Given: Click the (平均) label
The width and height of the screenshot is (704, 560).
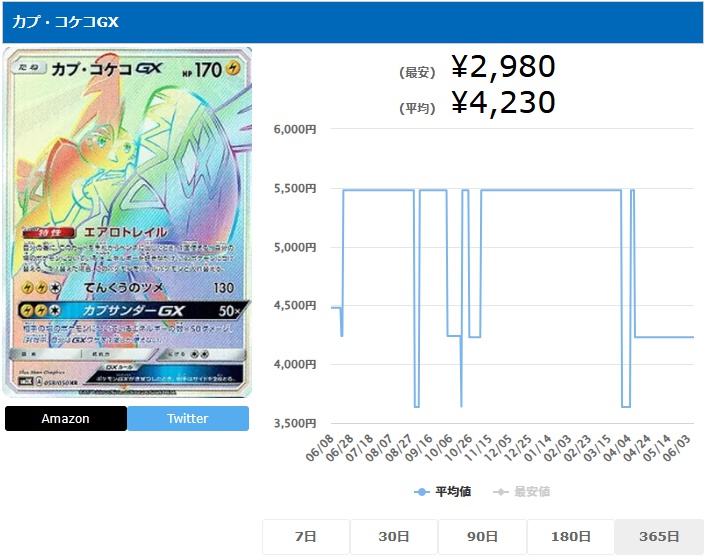Looking at the screenshot, I should (418, 108).
